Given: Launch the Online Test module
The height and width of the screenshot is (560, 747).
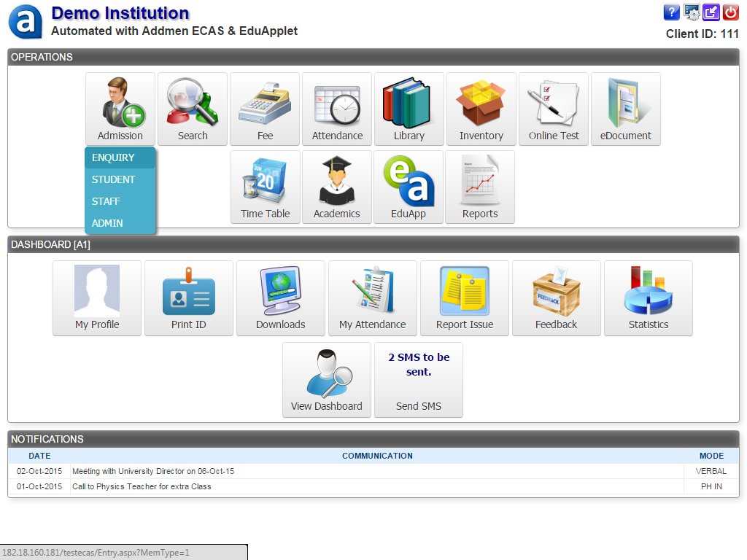Looking at the screenshot, I should click(553, 108).
